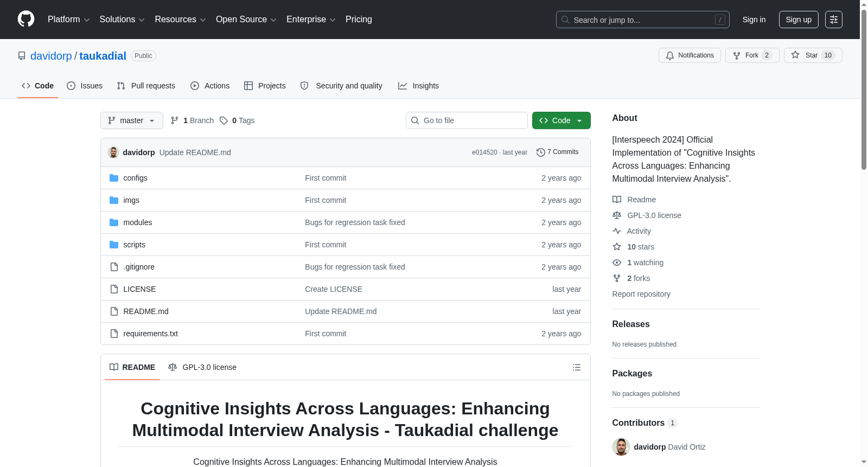Image resolution: width=868 pixels, height=467 pixels.
Task: Open the green Code clone dropdown
Action: [561, 120]
